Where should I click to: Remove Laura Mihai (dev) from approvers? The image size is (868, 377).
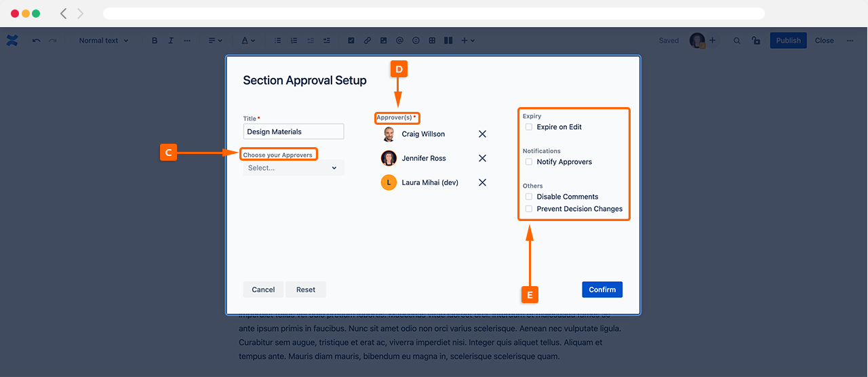click(x=482, y=182)
